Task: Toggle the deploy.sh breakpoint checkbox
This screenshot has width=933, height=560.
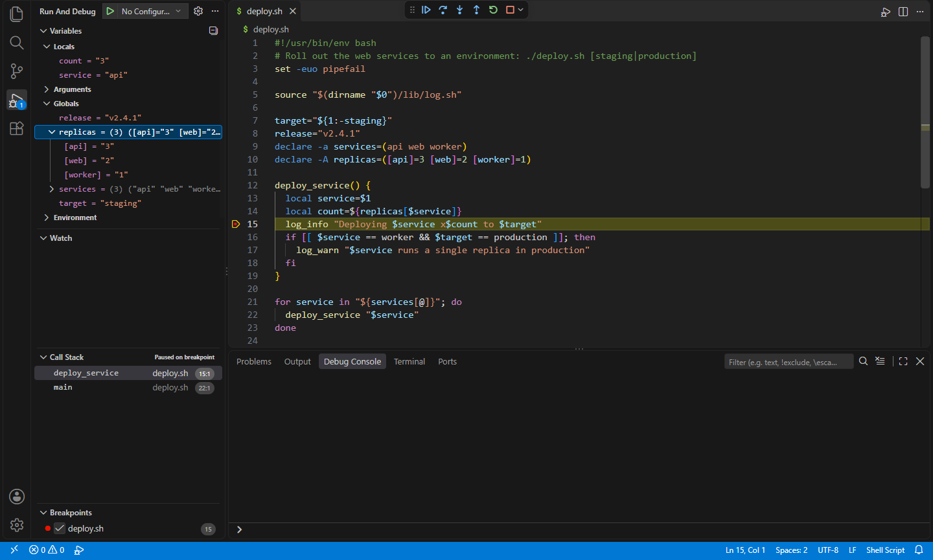Action: tap(60, 528)
